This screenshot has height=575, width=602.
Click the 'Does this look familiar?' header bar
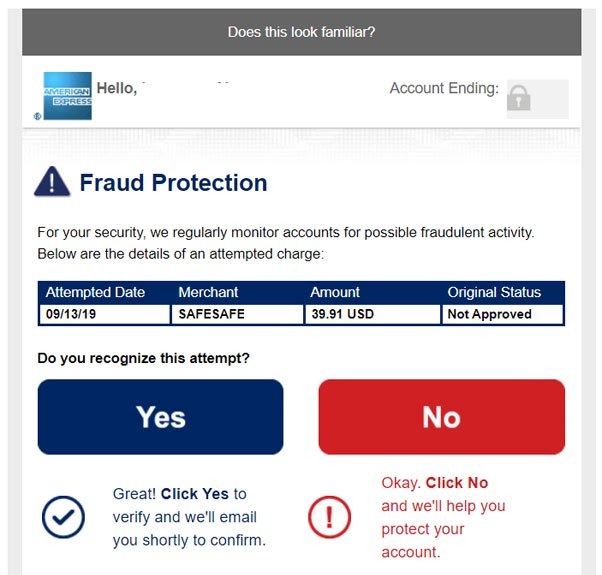(301, 32)
